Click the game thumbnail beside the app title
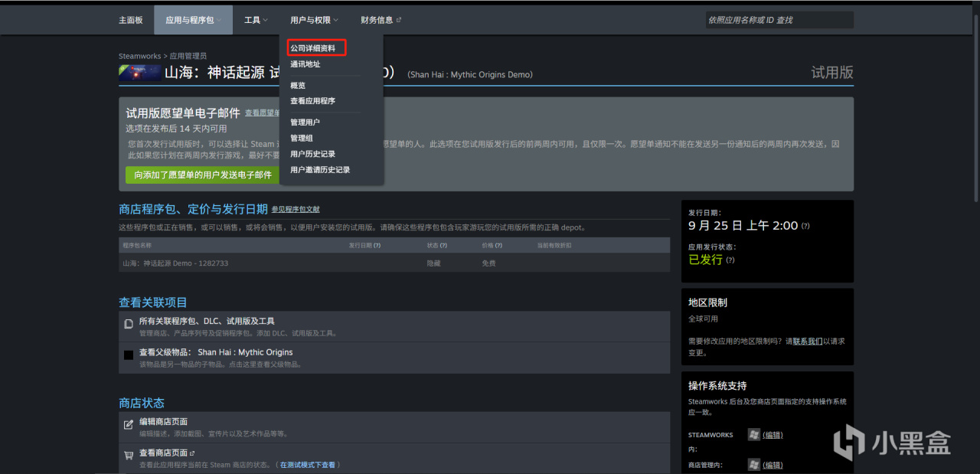 coord(139,73)
